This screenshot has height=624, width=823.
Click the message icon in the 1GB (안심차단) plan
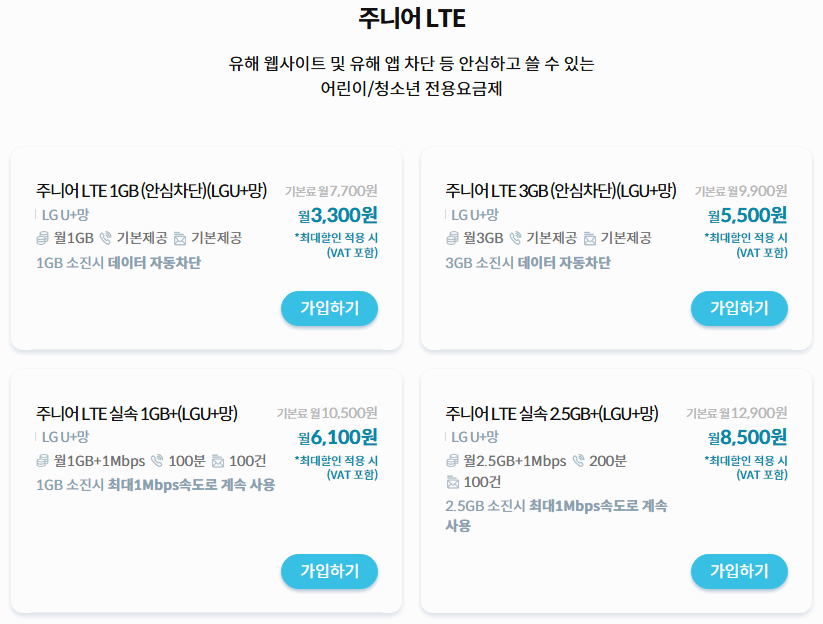point(179,240)
